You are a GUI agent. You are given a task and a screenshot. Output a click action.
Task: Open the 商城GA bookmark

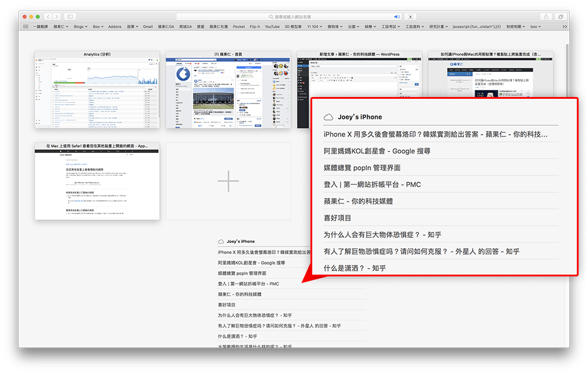(185, 26)
